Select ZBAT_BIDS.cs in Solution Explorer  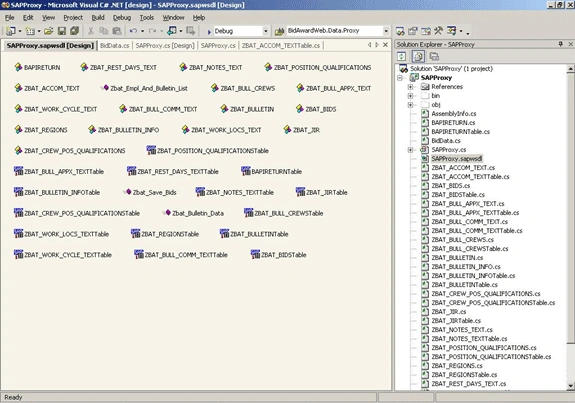451,186
